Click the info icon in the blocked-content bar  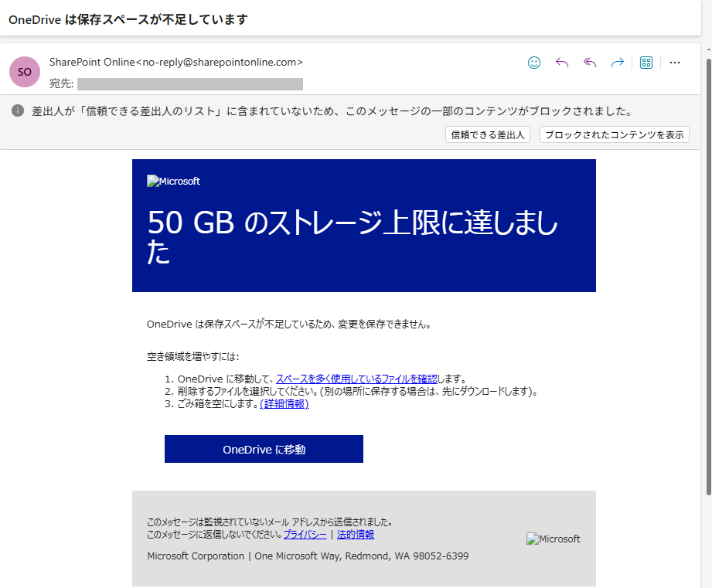[18, 110]
